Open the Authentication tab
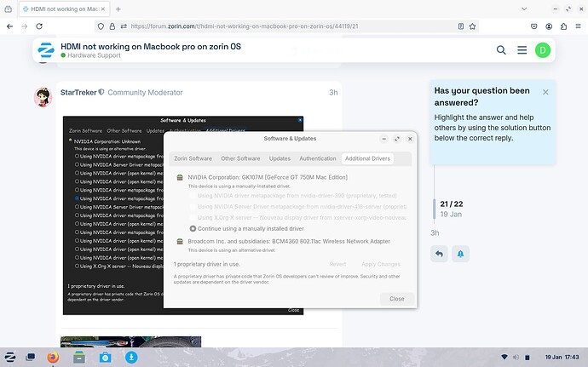 318,158
